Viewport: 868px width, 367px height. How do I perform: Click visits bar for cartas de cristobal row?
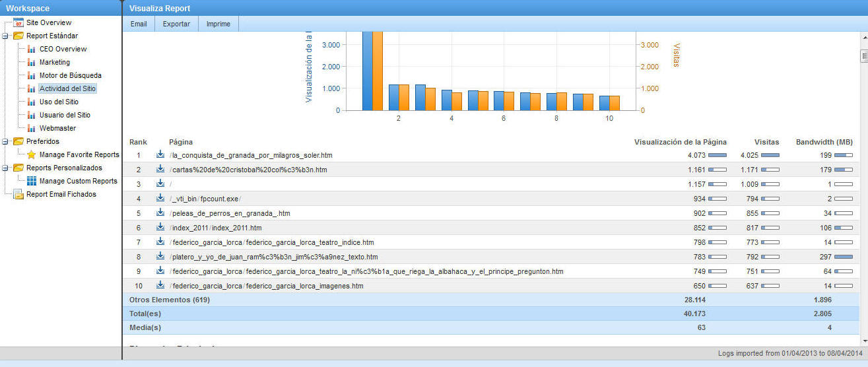click(x=770, y=170)
